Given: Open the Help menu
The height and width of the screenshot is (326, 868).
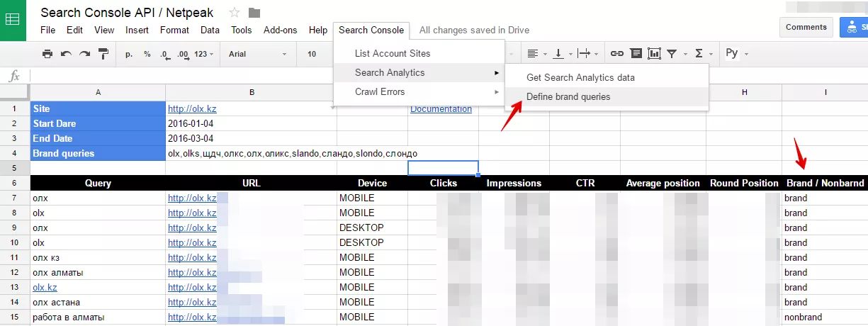Looking at the screenshot, I should (x=318, y=30).
